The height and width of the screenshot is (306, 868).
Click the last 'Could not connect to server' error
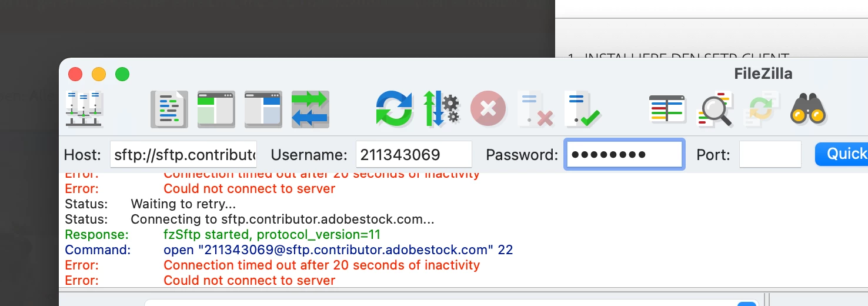click(x=249, y=281)
